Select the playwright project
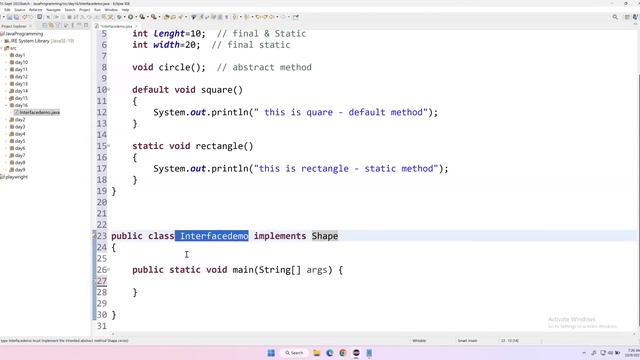The image size is (640, 360). coord(16,177)
